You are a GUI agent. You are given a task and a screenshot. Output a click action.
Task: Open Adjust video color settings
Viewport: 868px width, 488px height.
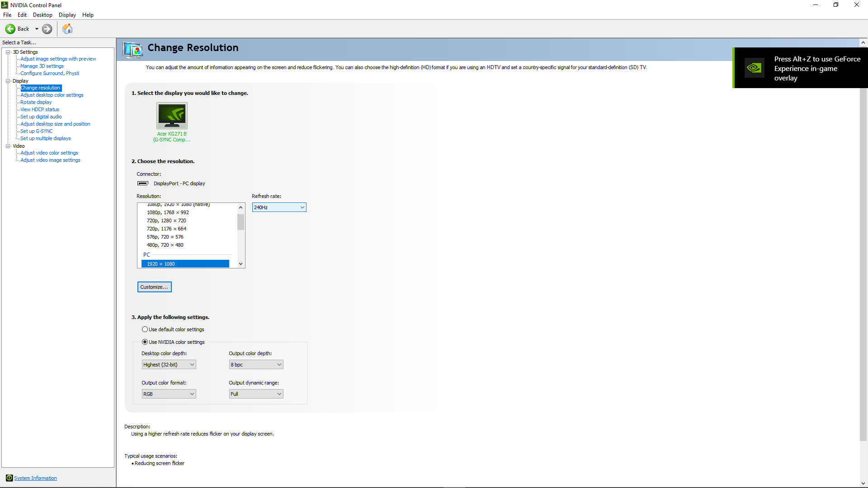(49, 153)
